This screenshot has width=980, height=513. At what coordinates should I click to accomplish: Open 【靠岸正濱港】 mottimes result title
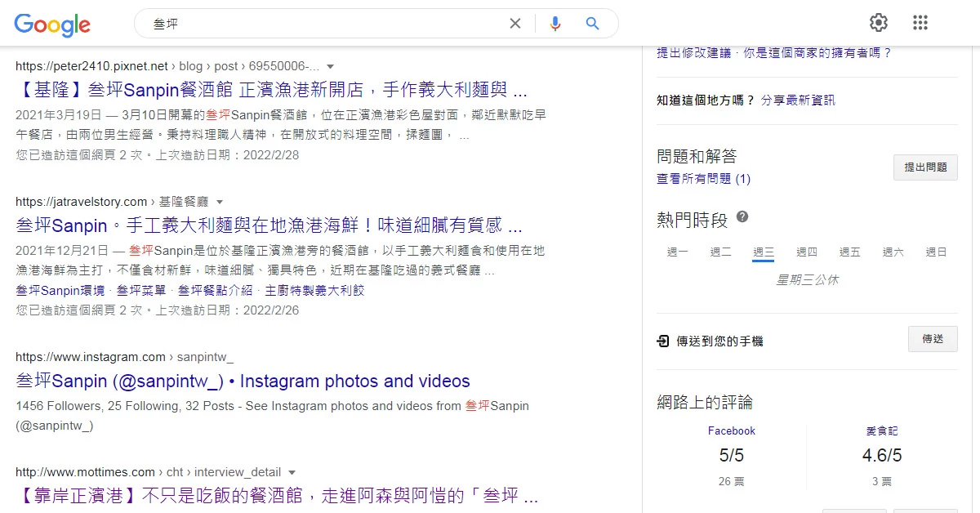click(277, 495)
